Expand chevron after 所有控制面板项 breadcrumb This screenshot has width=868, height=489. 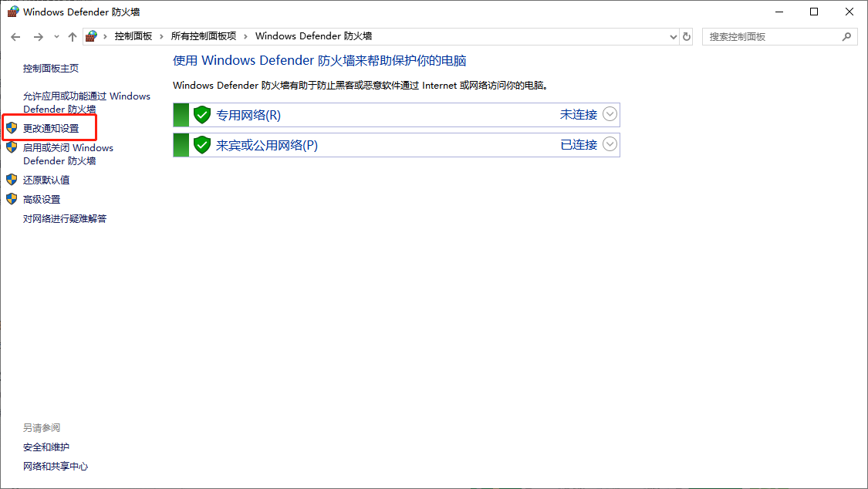(x=246, y=36)
